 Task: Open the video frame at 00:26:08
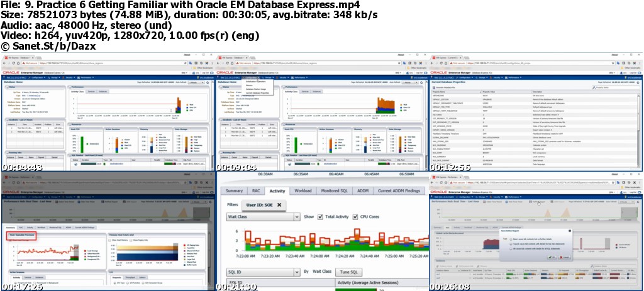[x=536, y=231]
